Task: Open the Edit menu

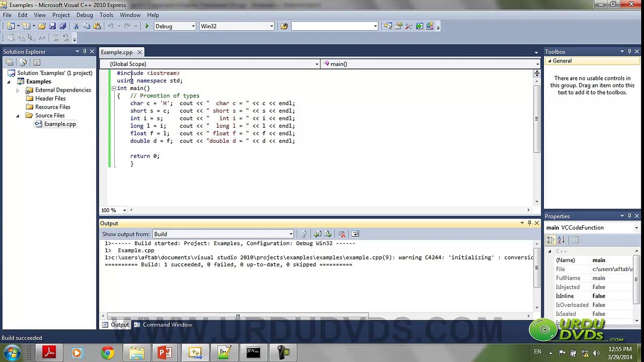Action: point(23,15)
